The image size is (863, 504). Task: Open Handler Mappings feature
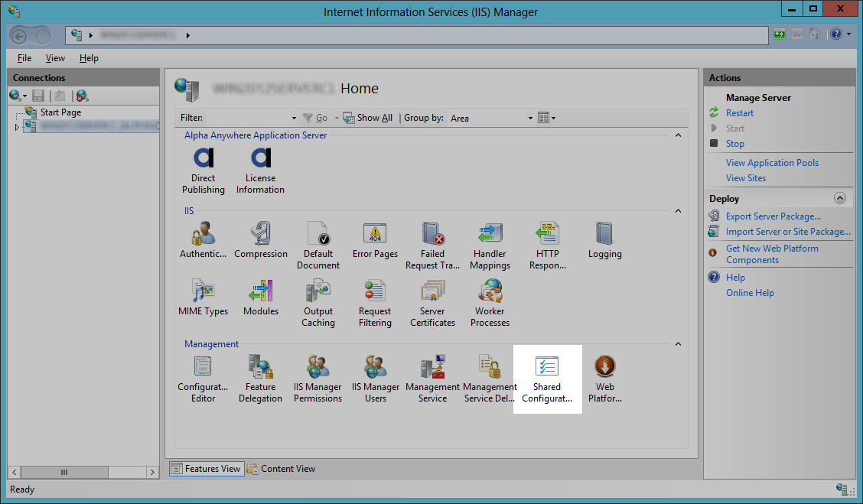coord(490,245)
